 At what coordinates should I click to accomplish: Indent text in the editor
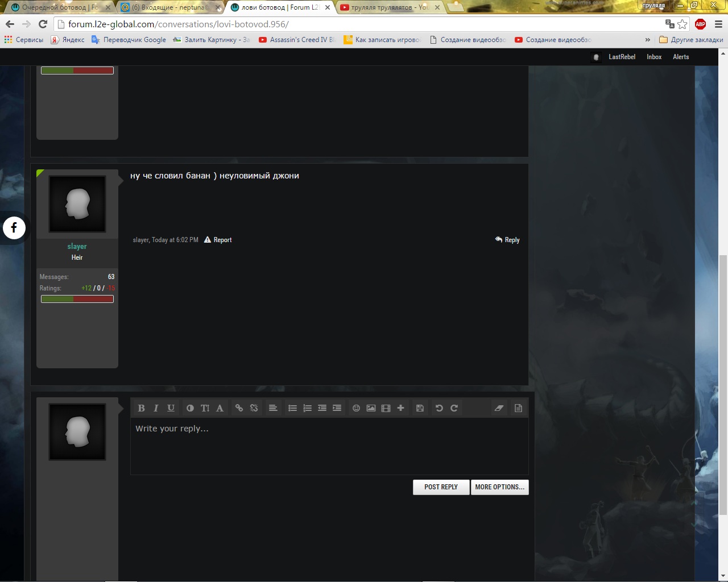[337, 408]
